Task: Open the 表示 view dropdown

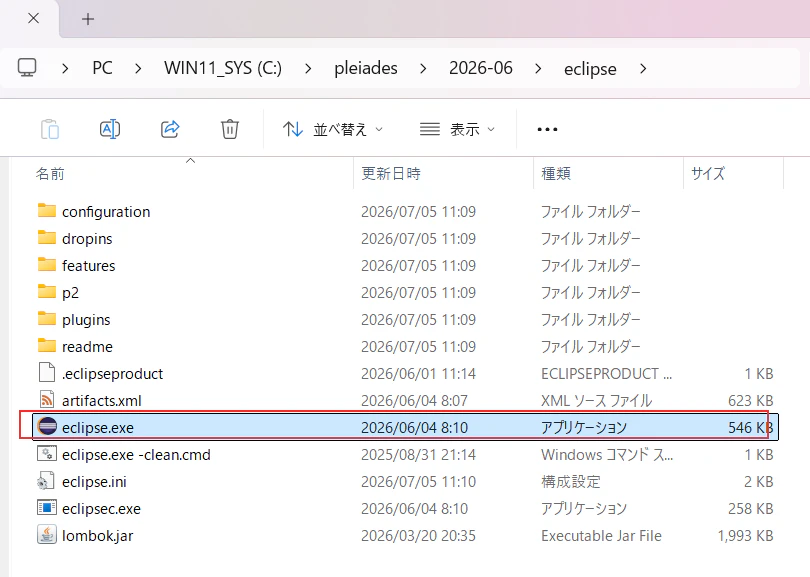Action: [x=457, y=129]
